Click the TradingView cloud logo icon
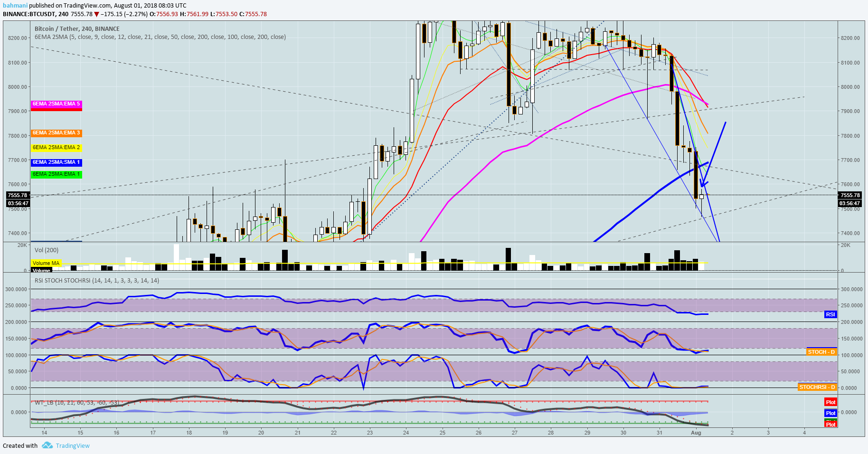This screenshot has height=454, width=868. point(47,445)
